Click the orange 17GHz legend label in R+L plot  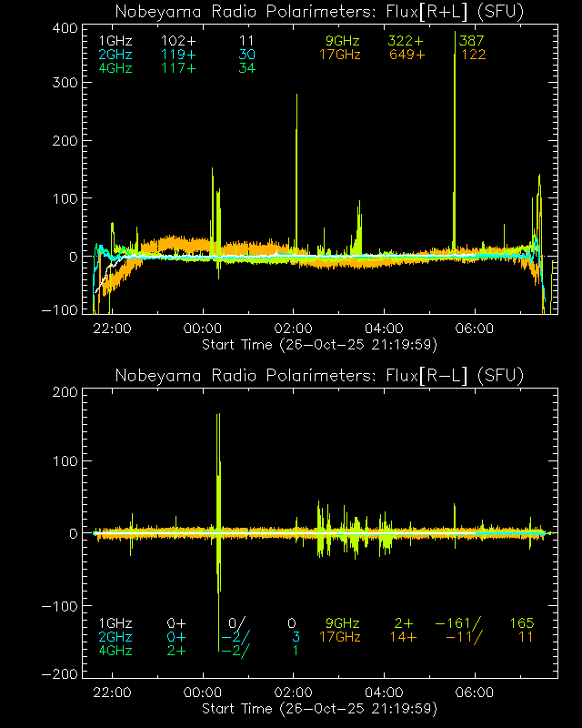(339, 55)
